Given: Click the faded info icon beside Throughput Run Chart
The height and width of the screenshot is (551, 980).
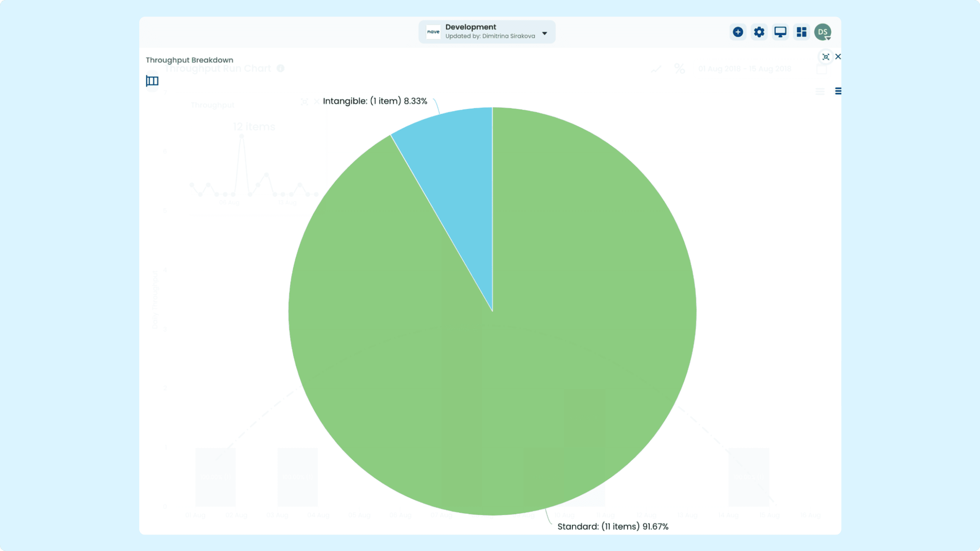Looking at the screenshot, I should tap(280, 68).
